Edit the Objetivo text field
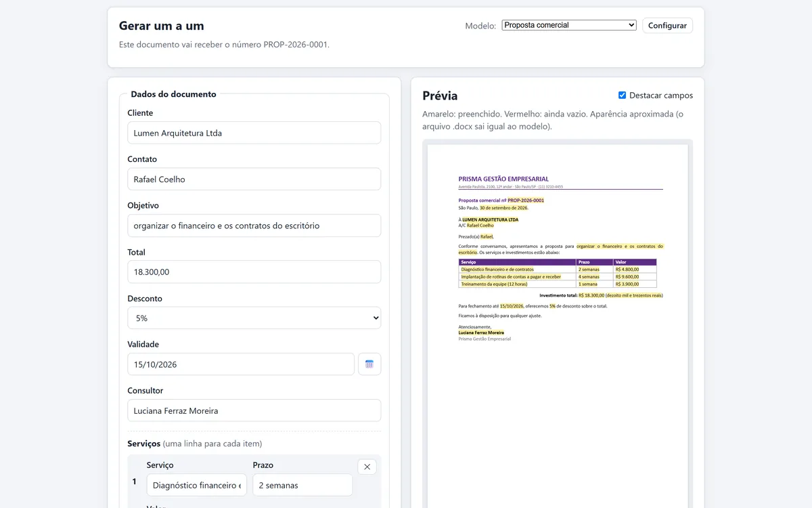The height and width of the screenshot is (508, 812). 254,226
